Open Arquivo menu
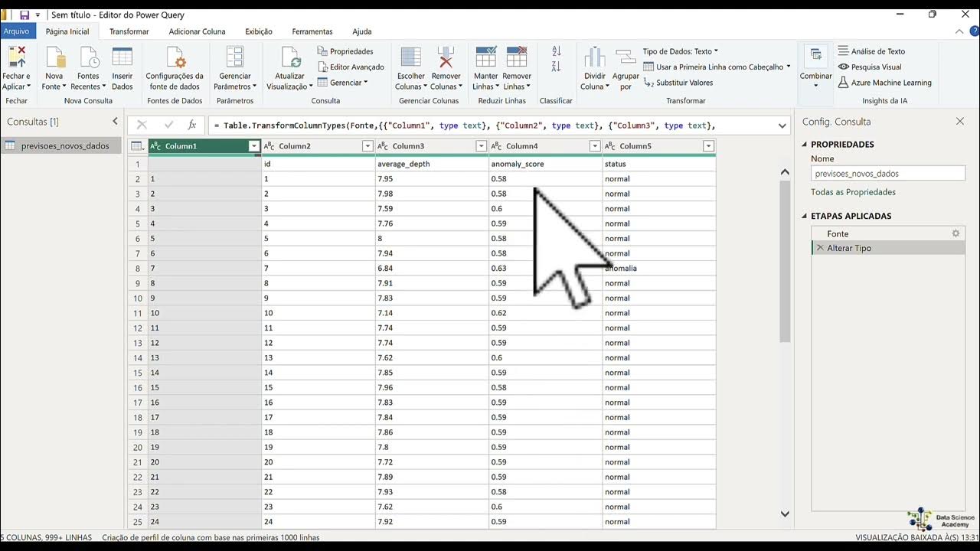The image size is (980, 551). pyautogui.click(x=16, y=31)
